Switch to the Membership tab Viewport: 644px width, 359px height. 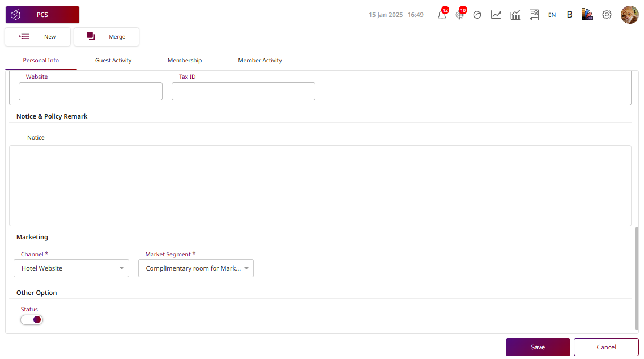(185, 61)
